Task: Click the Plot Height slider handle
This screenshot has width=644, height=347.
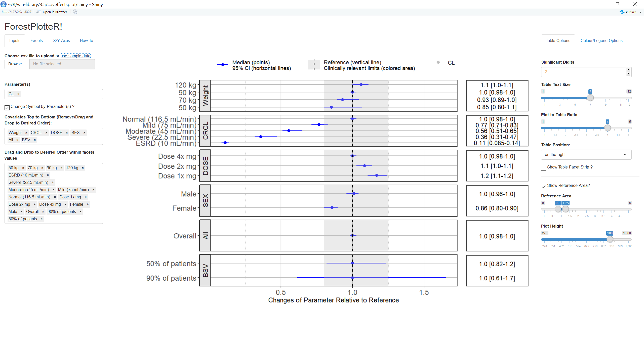Action: click(x=610, y=239)
